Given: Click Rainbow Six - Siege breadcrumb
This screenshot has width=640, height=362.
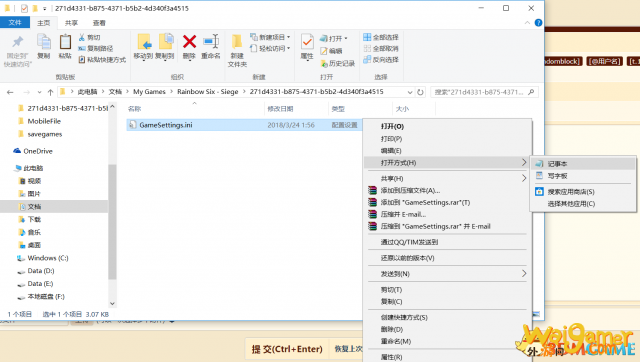Looking at the screenshot, I should tap(207, 92).
